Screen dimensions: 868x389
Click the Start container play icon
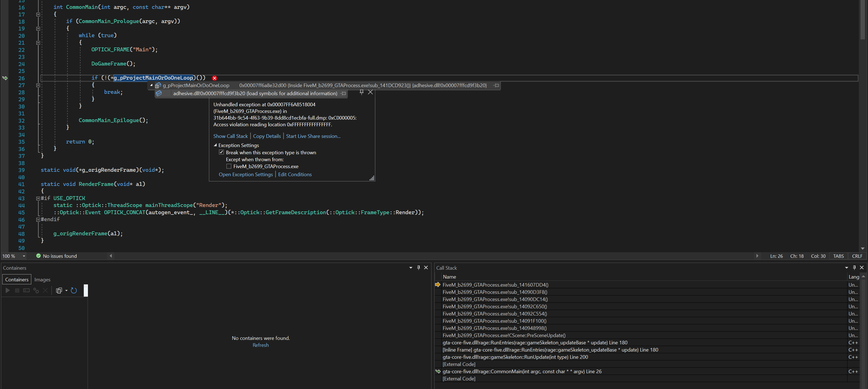(x=7, y=290)
